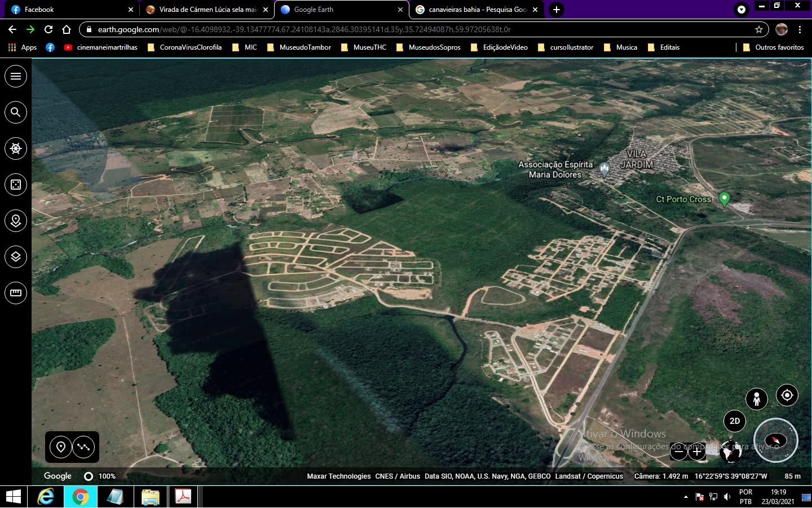Image resolution: width=812 pixels, height=508 pixels.
Task: Open Map Style layers icon
Action: coord(16,257)
